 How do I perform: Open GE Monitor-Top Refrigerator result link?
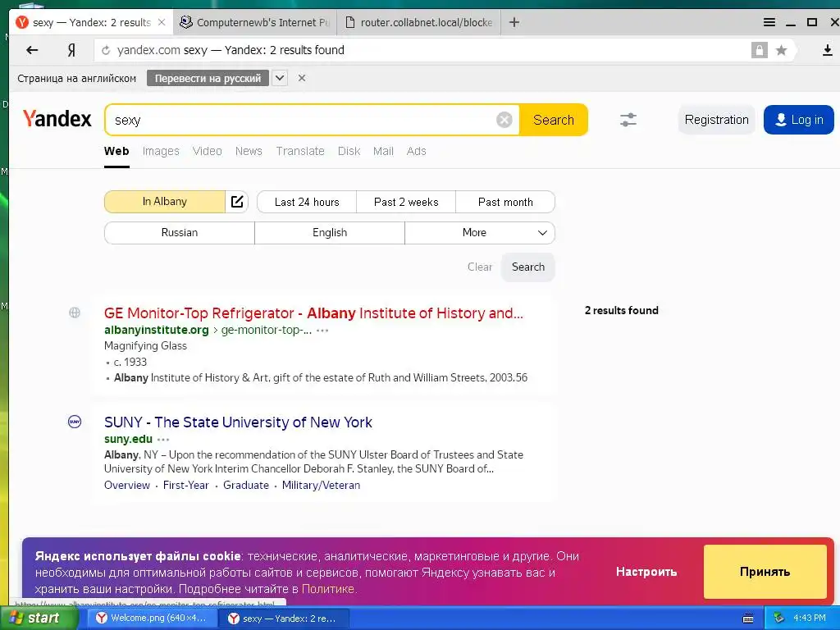click(313, 313)
